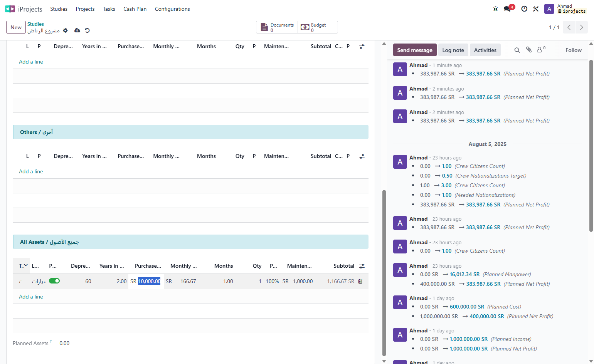Open the Cash Plan menu
594x364 pixels.
(135, 9)
